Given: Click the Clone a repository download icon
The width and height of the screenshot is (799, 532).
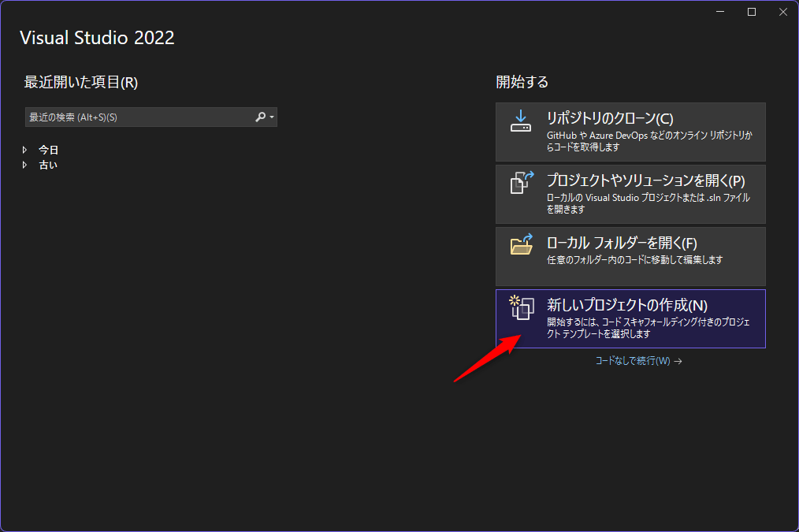Looking at the screenshot, I should click(521, 121).
